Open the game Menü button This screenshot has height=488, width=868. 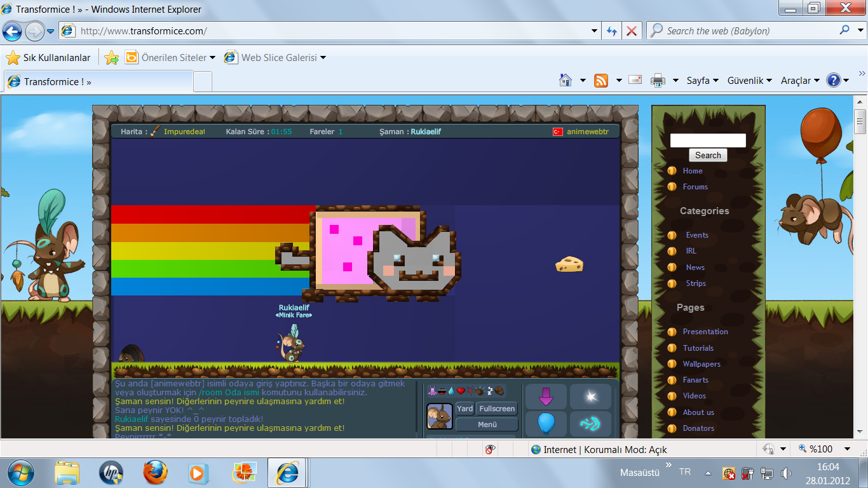(x=487, y=424)
